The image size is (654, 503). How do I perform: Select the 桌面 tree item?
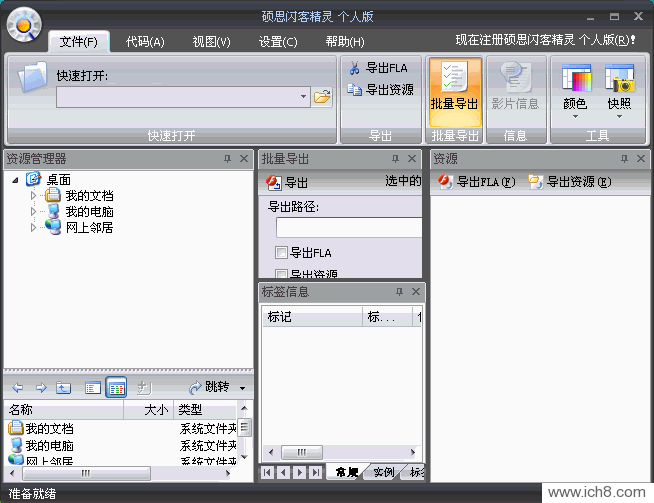(x=58, y=180)
